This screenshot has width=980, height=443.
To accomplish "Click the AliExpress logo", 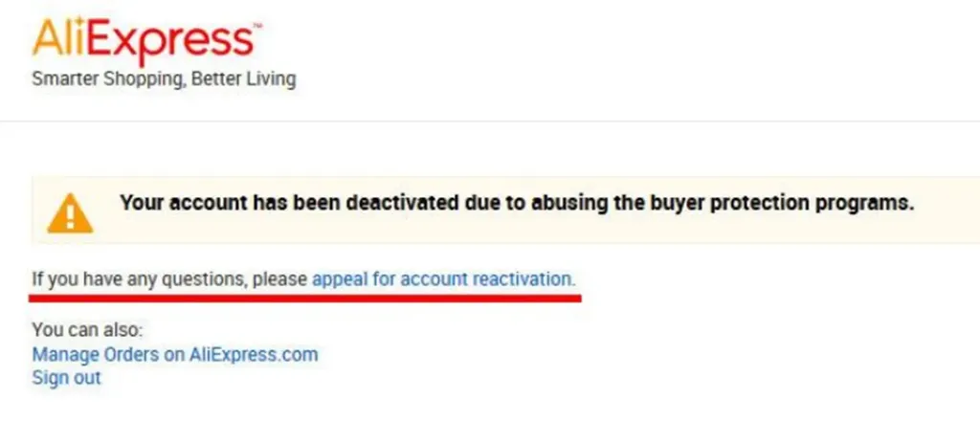I will pos(146,41).
